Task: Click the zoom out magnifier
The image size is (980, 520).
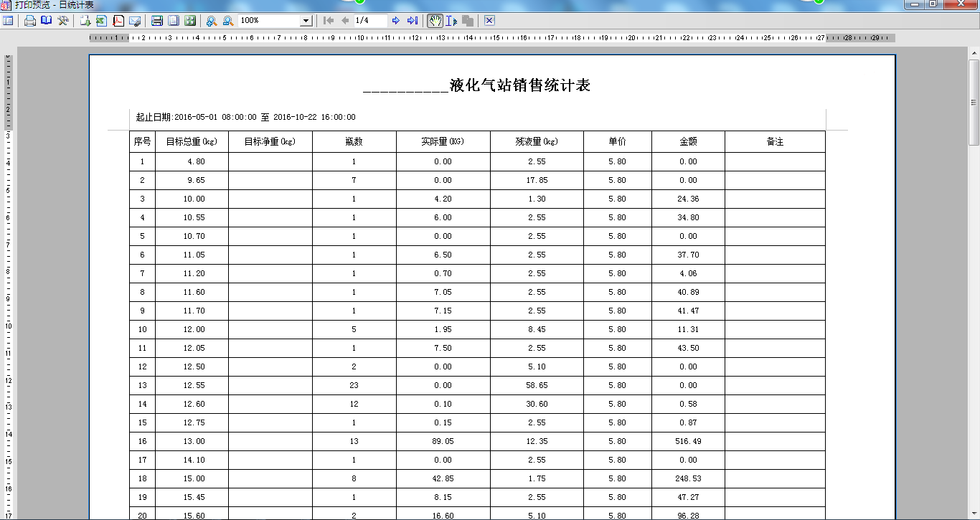Action: pyautogui.click(x=227, y=21)
